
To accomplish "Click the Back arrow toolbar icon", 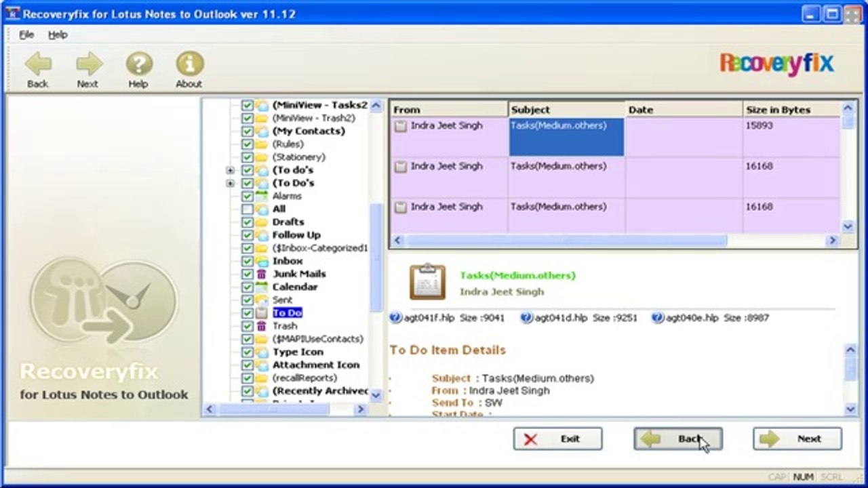I will click(38, 64).
